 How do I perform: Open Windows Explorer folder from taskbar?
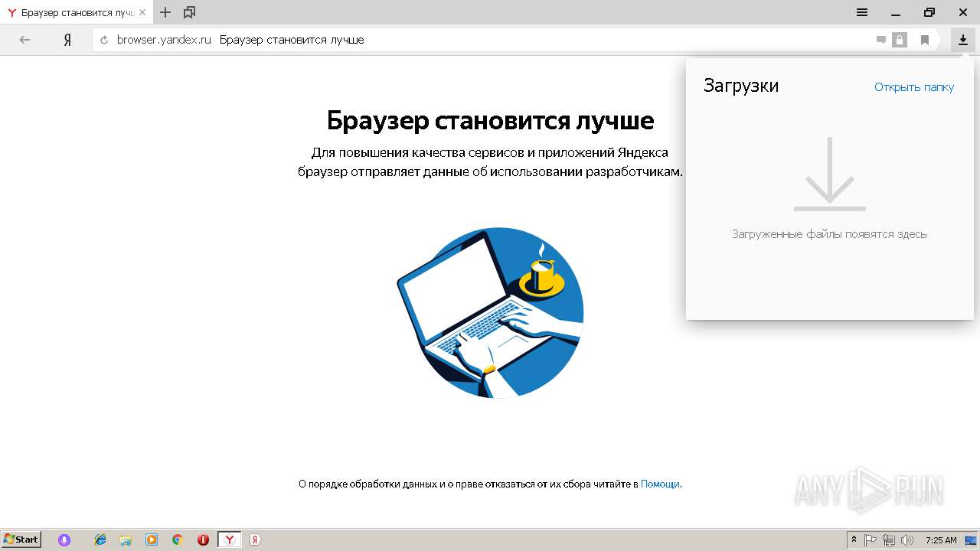pyautogui.click(x=126, y=540)
